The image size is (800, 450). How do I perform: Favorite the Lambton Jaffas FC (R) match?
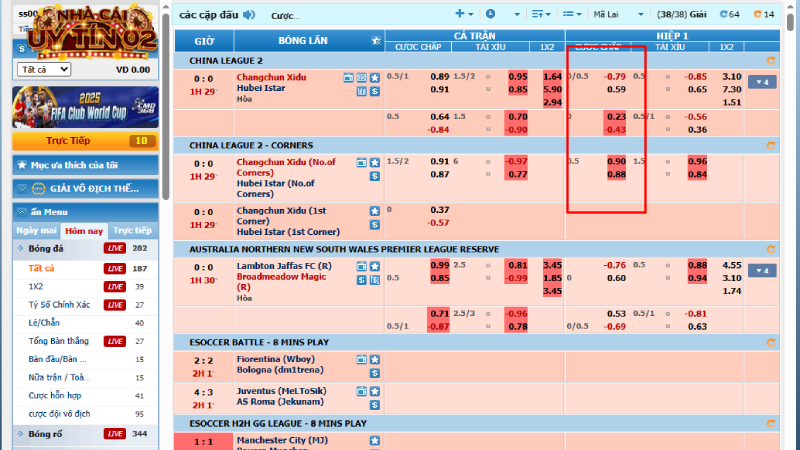[375, 266]
